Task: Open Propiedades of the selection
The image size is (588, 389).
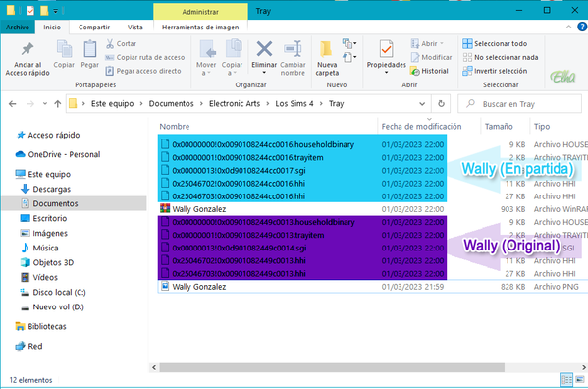Action: point(386,56)
